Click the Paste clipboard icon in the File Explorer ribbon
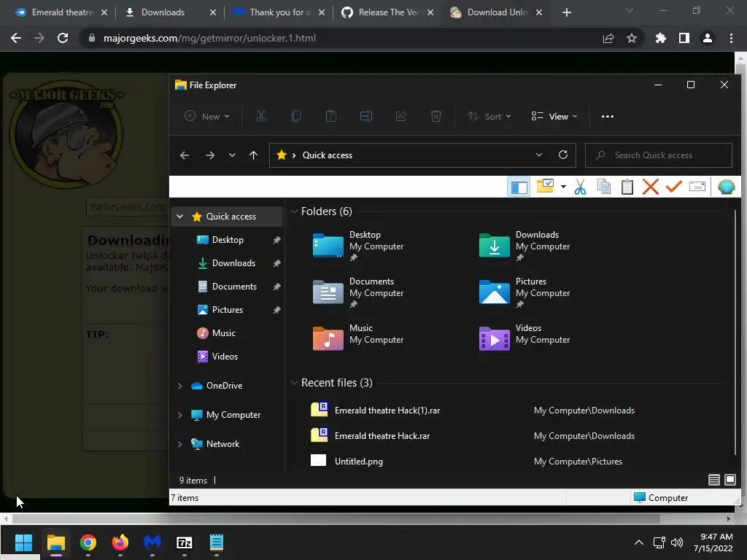The width and height of the screenshot is (747, 560). (331, 116)
